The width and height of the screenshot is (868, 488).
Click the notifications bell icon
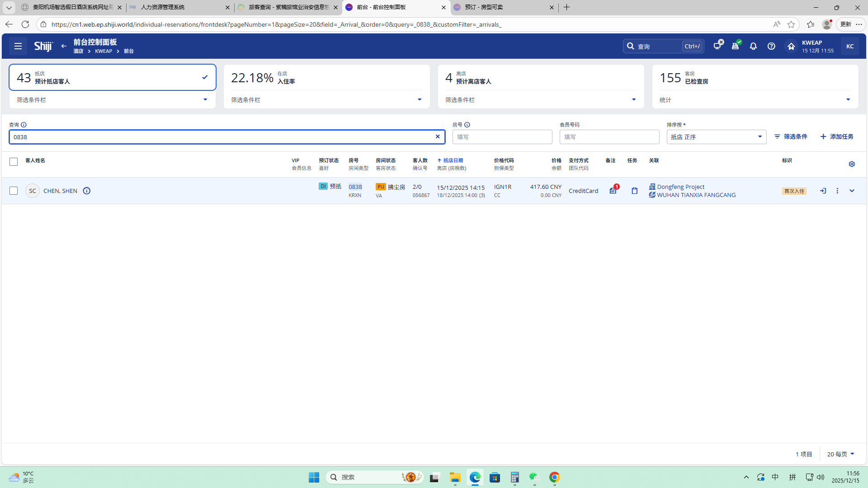[x=753, y=46]
